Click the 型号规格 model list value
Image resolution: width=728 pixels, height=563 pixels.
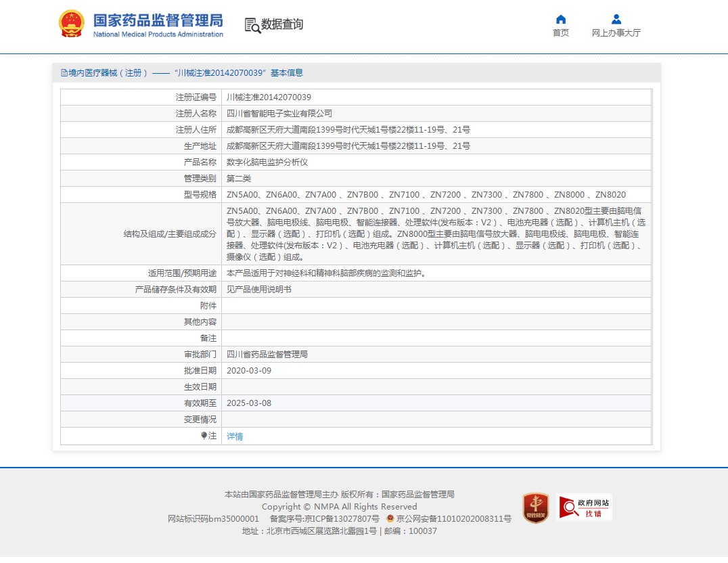(x=426, y=195)
